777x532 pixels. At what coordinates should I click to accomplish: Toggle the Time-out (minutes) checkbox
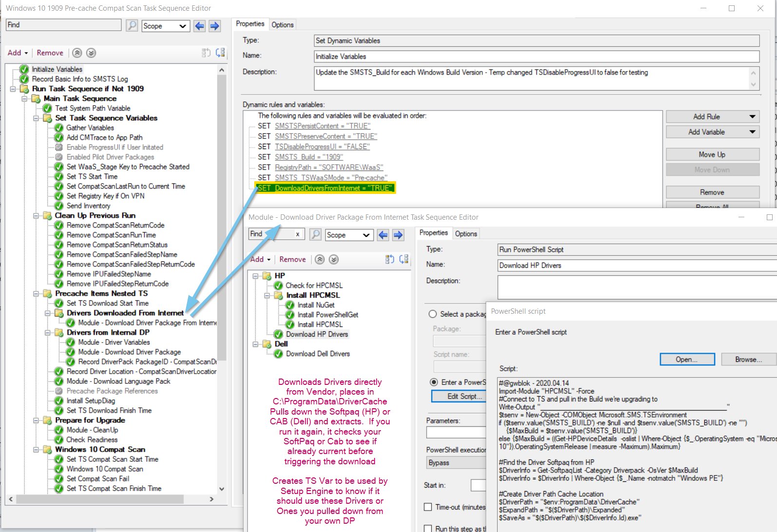[x=428, y=507]
